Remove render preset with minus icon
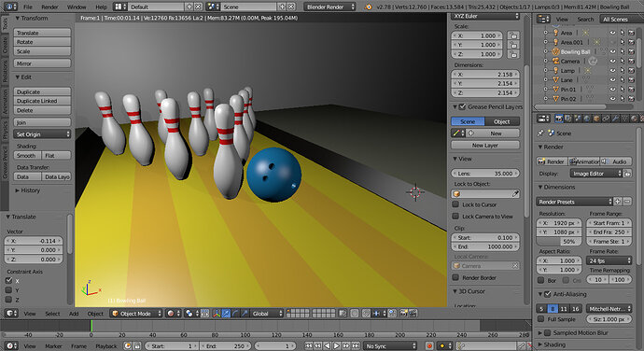The width and height of the screenshot is (644, 351). pyautogui.click(x=627, y=202)
